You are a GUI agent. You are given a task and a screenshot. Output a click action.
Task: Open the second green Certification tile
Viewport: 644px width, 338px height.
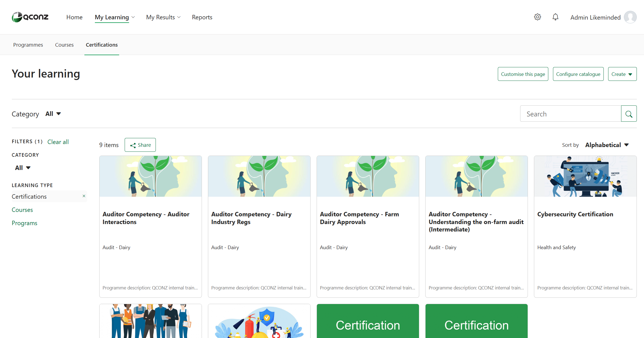pos(477,321)
